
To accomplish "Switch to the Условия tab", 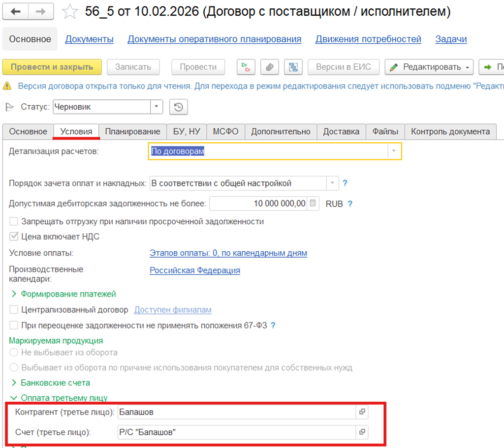I will (76, 131).
